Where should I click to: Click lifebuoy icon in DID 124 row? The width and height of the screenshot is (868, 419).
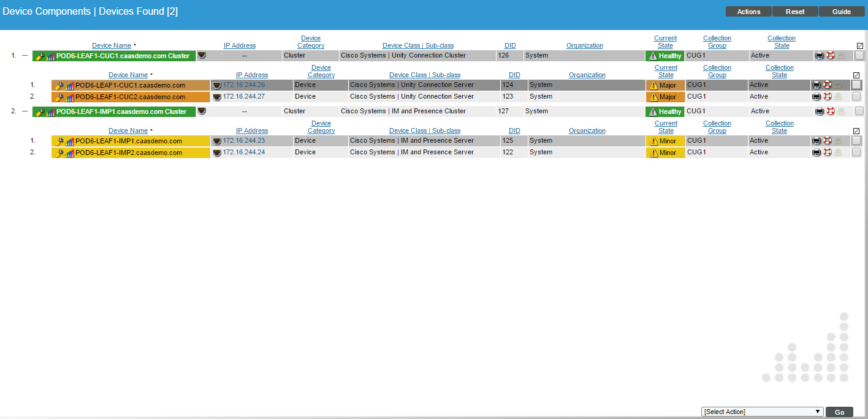[827, 85]
